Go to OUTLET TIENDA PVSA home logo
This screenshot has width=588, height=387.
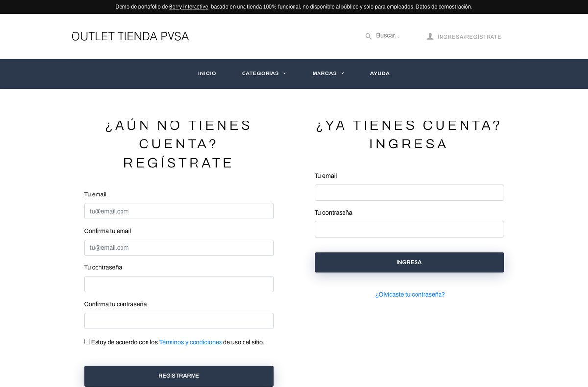click(x=130, y=36)
